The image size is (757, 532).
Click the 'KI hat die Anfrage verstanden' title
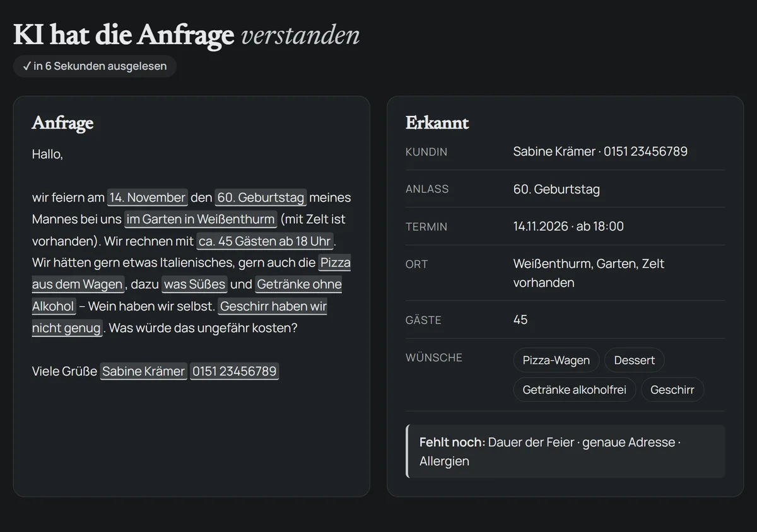pyautogui.click(x=187, y=35)
